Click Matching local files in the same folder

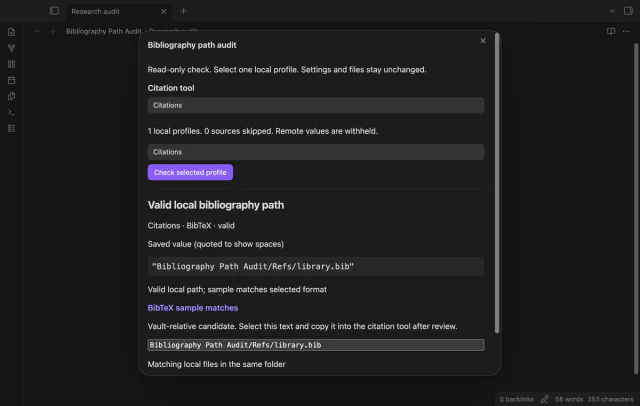pyautogui.click(x=216, y=364)
